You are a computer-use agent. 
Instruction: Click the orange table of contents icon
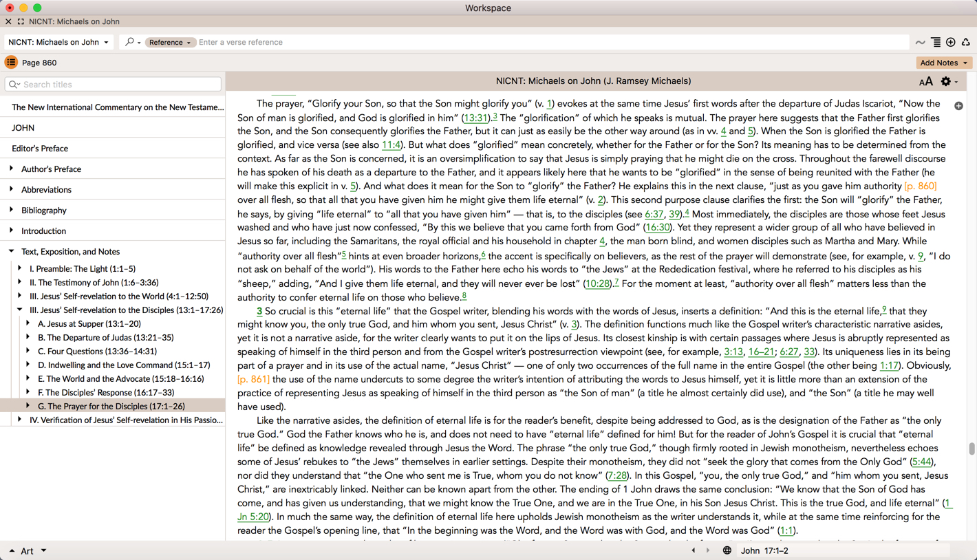click(x=11, y=63)
